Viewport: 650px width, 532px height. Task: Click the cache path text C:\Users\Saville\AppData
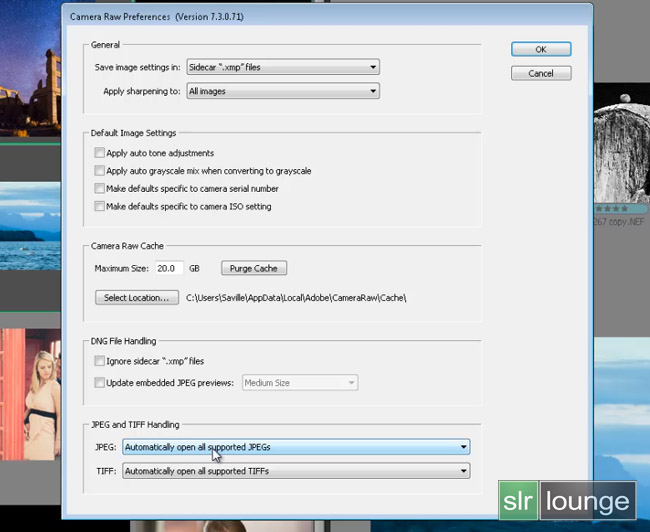click(x=296, y=298)
